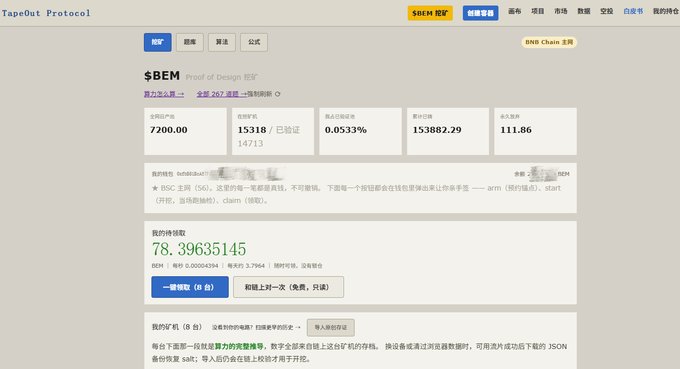Click the 我的待领取 label
The width and height of the screenshot is (680, 369).
pyautogui.click(x=168, y=233)
